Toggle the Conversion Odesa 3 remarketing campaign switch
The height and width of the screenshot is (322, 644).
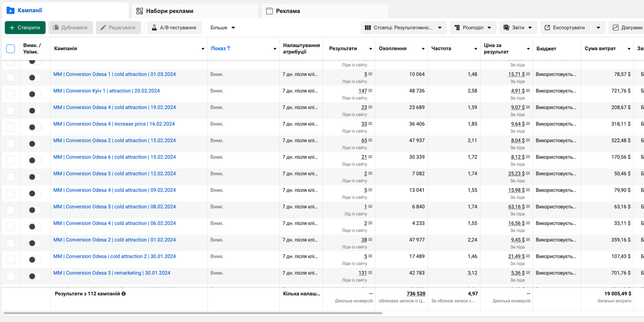pos(35,276)
